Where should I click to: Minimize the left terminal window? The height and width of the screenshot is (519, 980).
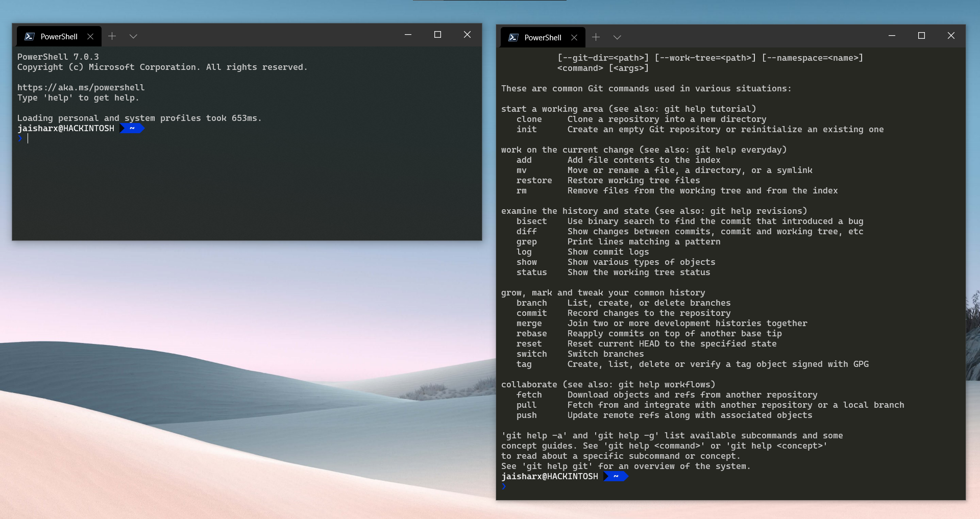(408, 35)
